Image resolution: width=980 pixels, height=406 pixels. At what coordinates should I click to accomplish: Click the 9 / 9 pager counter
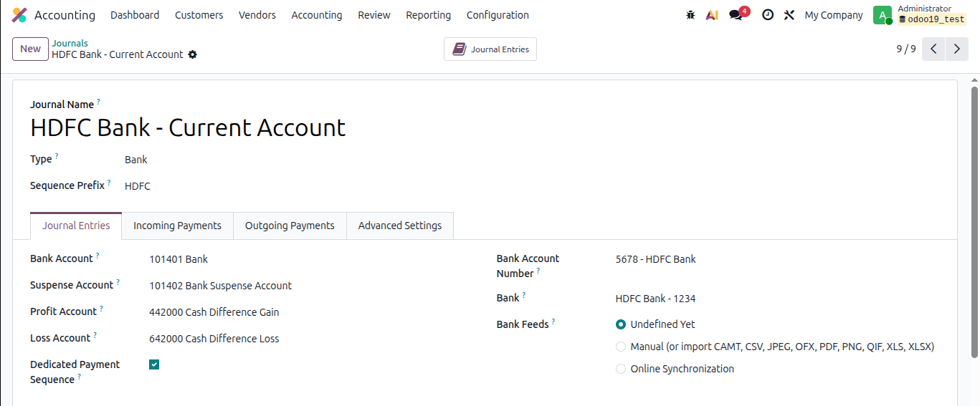coord(906,49)
